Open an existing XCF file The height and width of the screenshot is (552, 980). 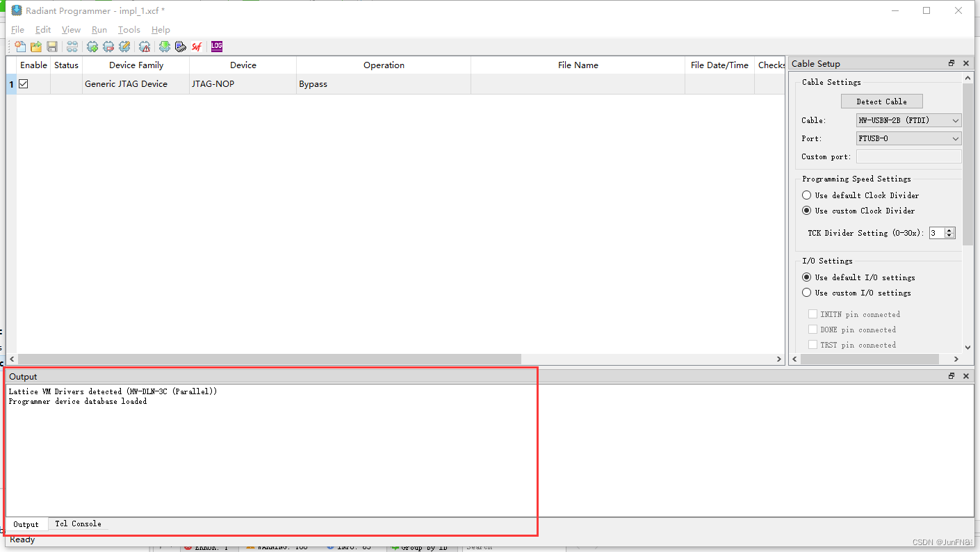36,47
